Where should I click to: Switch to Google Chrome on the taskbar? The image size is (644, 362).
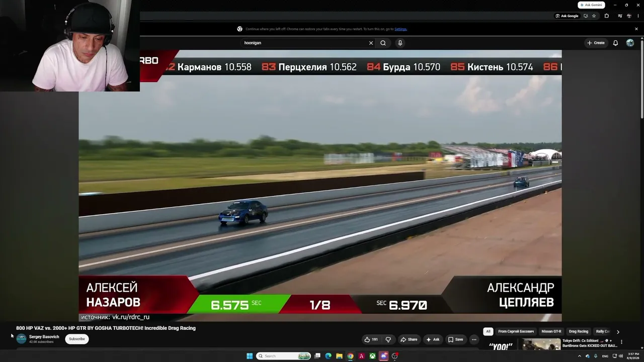(351, 356)
